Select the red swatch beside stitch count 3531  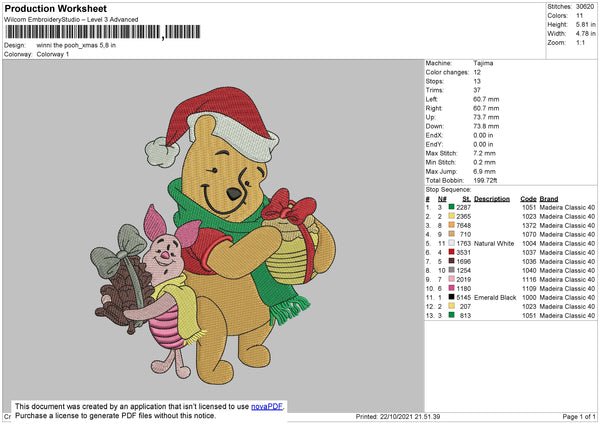[452, 252]
